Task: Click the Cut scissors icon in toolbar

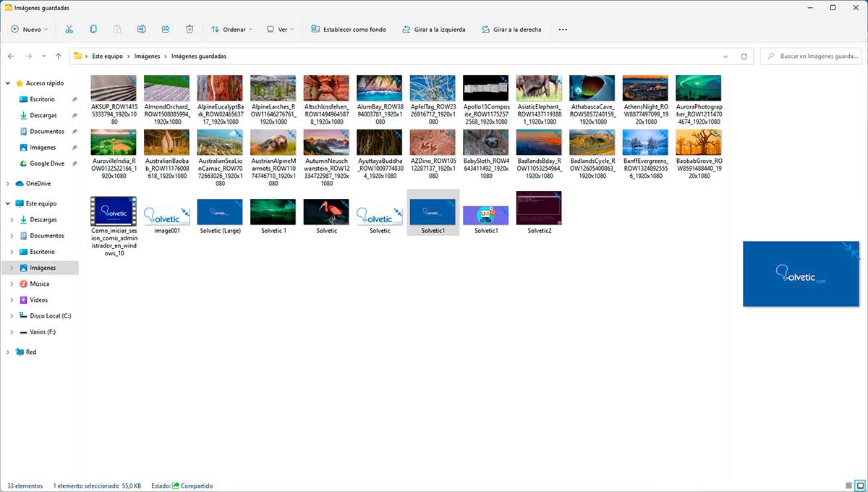Action: pyautogui.click(x=69, y=30)
